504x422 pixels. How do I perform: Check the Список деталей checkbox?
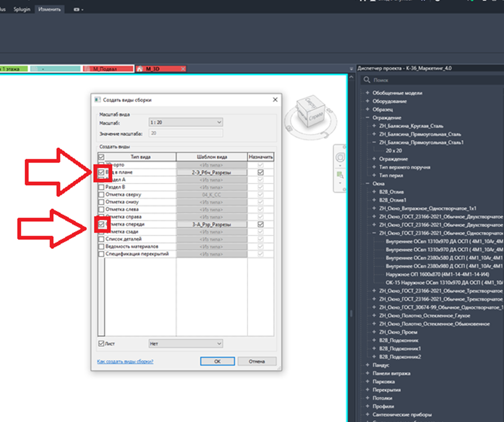(101, 239)
